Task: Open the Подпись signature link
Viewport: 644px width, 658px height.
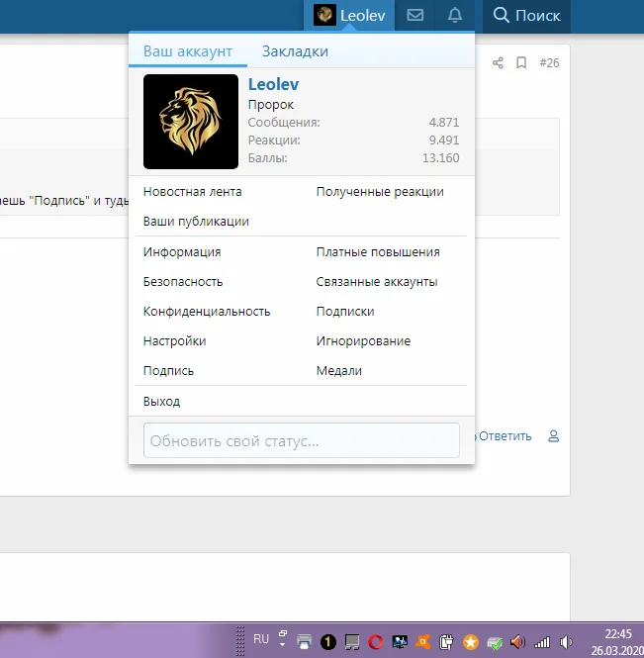Action: (169, 371)
